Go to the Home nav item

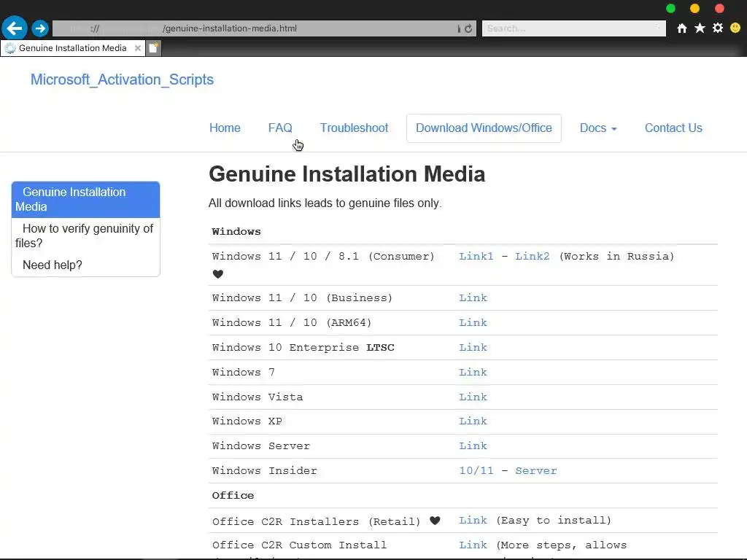pos(225,128)
